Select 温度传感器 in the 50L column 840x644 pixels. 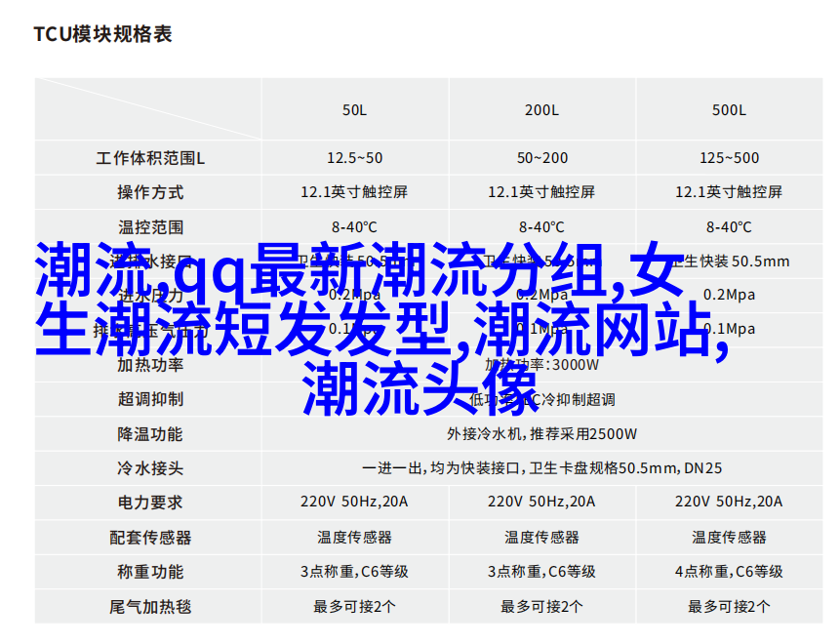(354, 537)
